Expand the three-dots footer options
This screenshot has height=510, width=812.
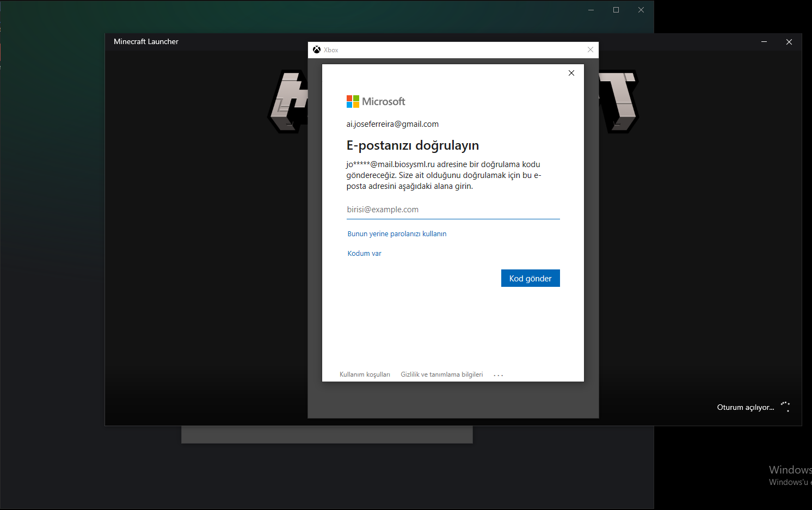pos(499,375)
